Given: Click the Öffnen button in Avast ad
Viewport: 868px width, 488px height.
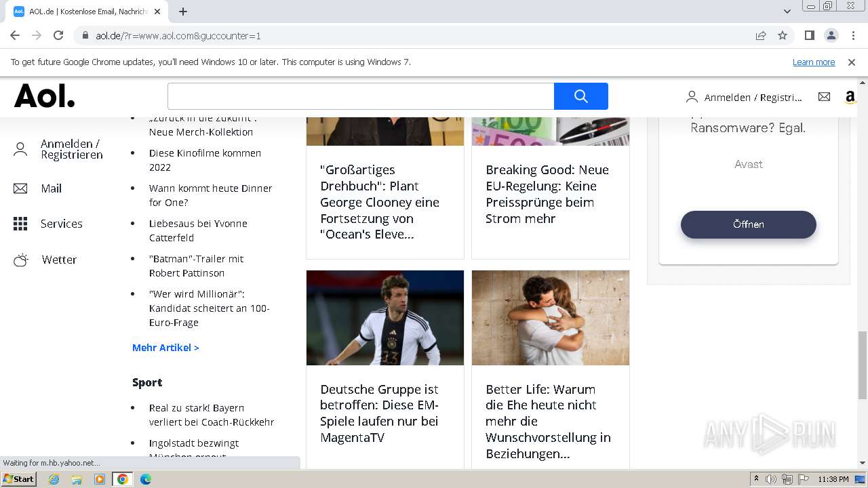Looking at the screenshot, I should [x=749, y=224].
